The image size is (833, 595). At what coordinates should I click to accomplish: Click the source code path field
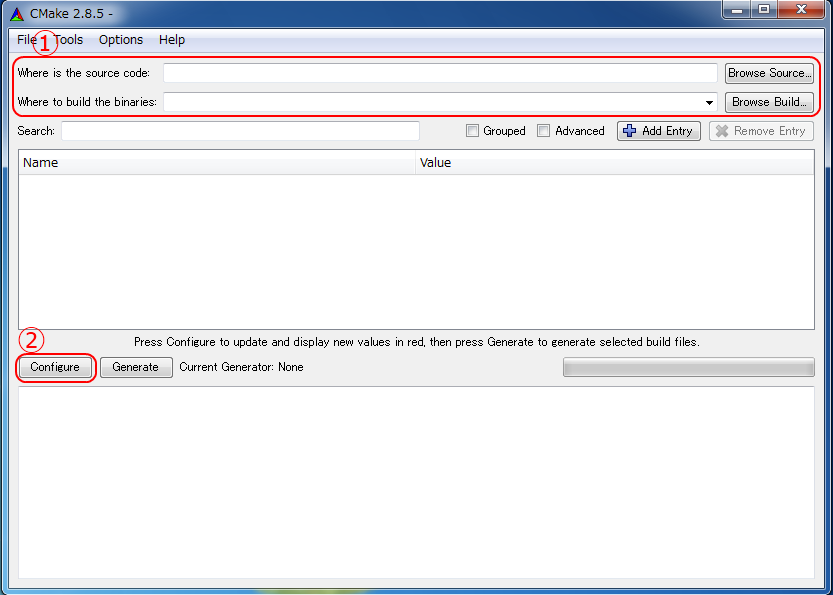click(440, 73)
